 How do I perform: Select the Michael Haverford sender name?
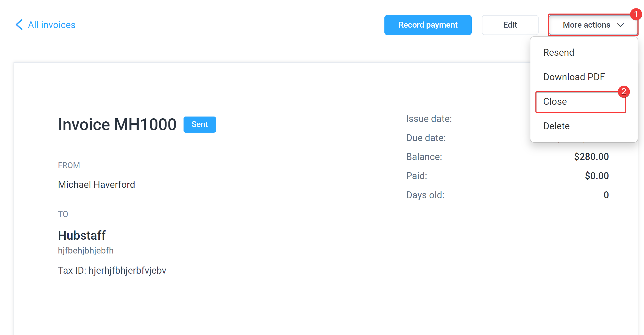96,184
